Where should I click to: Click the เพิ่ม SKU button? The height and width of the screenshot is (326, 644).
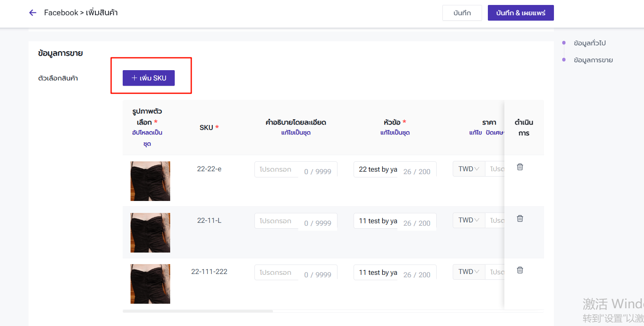(x=149, y=78)
